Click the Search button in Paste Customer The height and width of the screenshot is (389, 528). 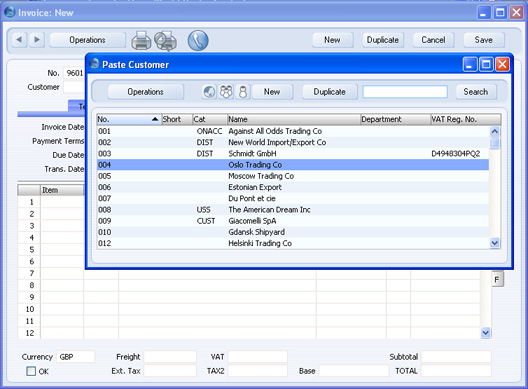(475, 92)
